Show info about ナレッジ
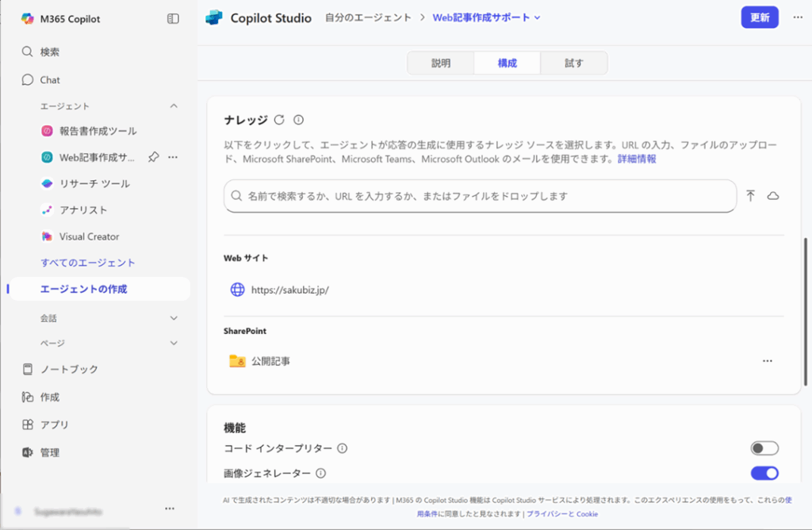The image size is (812, 530). [298, 120]
